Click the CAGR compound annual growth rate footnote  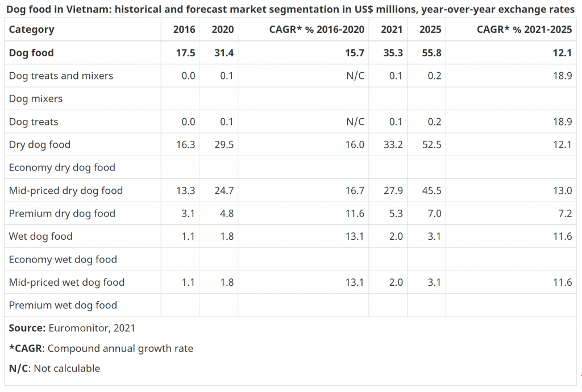pos(101,348)
